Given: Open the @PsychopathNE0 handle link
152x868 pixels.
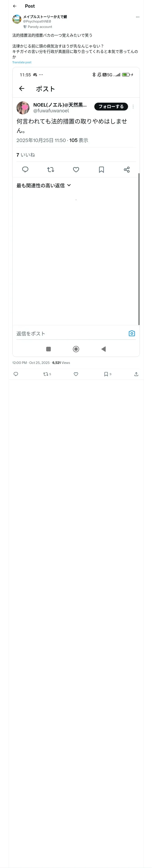Looking at the screenshot, I should (37, 21).
